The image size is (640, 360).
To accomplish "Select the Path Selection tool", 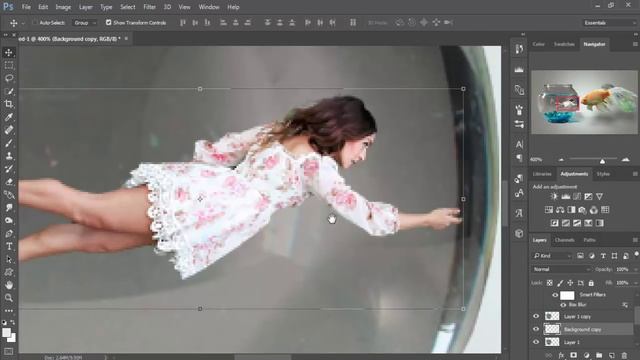I will pos(9,259).
